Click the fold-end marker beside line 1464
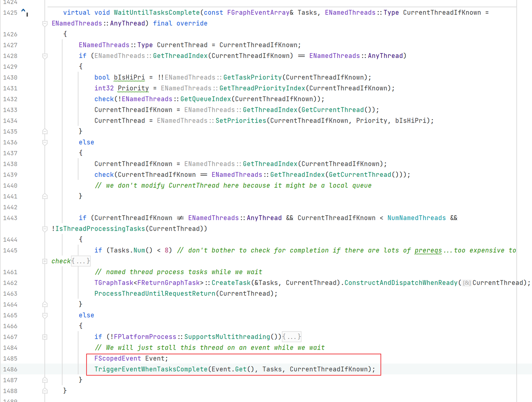The height and width of the screenshot is (402, 532). pos(45,304)
